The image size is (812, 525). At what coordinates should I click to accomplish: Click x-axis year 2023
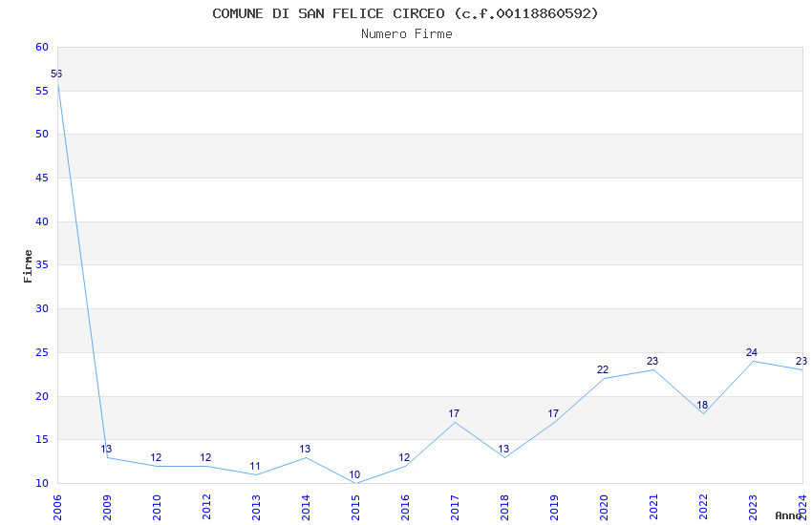[754, 508]
